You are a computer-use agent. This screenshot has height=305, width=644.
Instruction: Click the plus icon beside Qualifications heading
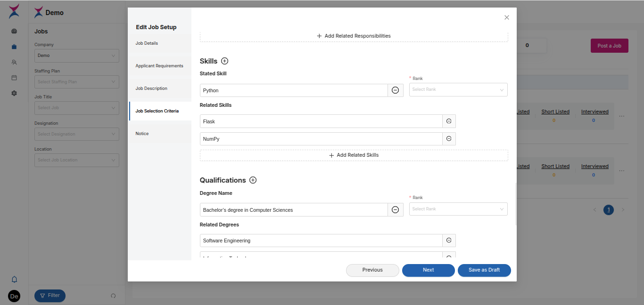pos(253,180)
